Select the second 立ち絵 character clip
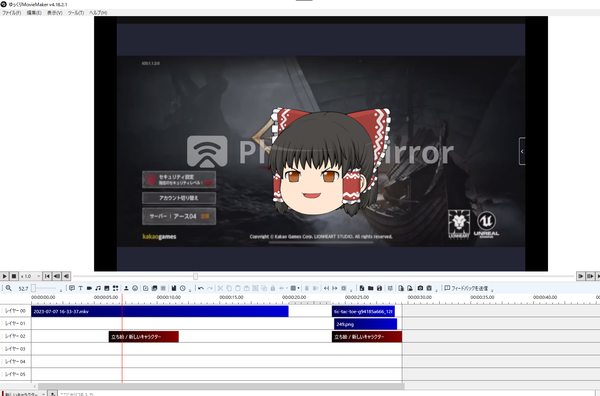The image size is (600, 396). pyautogui.click(x=367, y=337)
